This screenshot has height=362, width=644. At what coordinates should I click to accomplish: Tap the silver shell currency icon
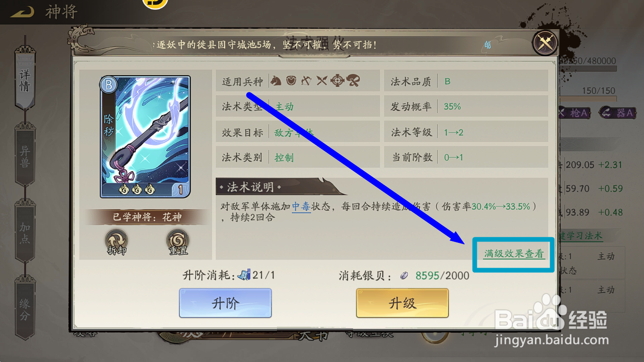click(x=404, y=276)
